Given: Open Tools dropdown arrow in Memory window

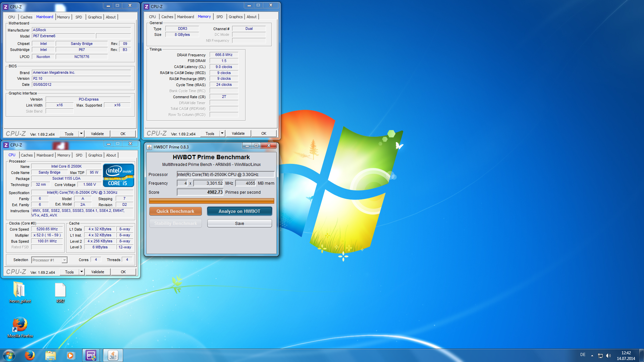Looking at the screenshot, I should 222,133.
